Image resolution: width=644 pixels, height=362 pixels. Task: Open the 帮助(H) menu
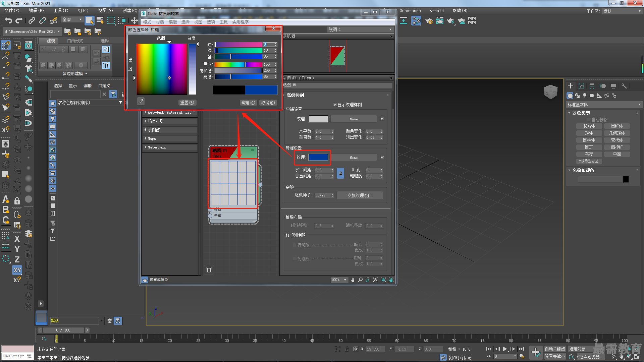(x=460, y=11)
